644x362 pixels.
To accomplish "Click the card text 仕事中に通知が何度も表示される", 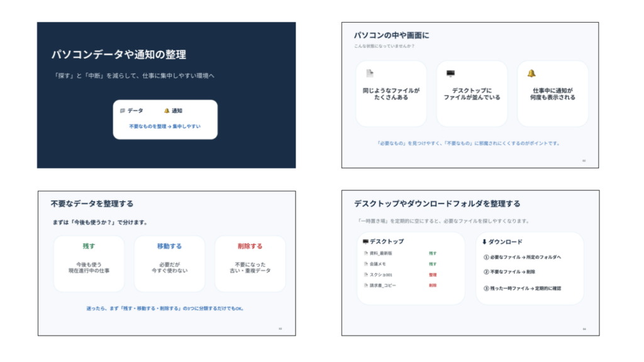I will point(552,94).
